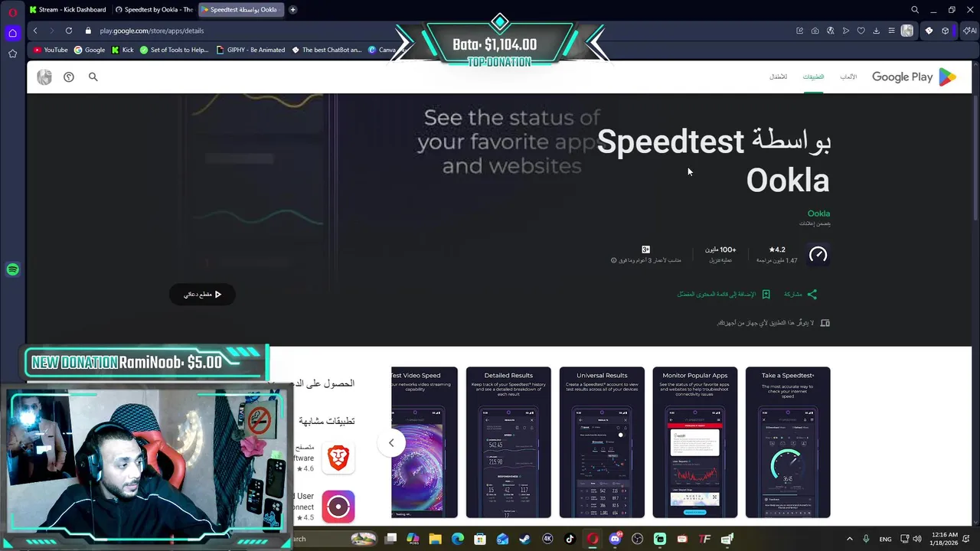Click Speedtest app gauge icon
This screenshot has width=980, height=551.
coord(818,254)
